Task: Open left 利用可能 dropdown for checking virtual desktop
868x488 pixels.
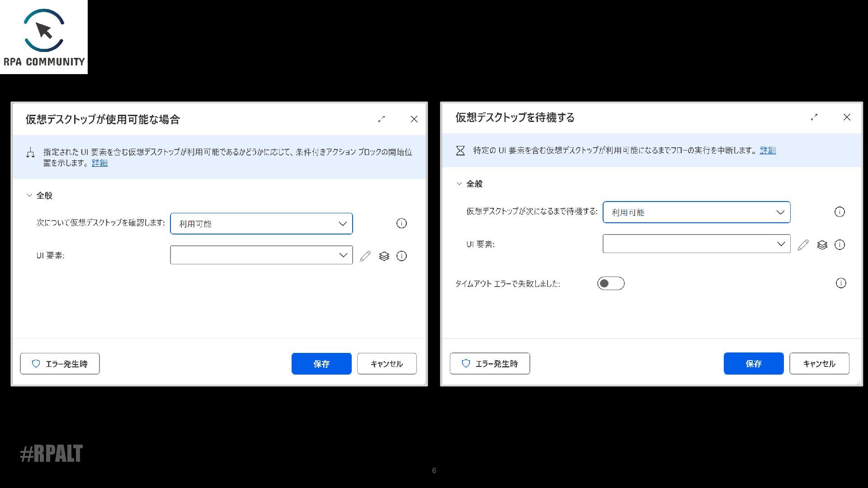Action: (x=261, y=224)
